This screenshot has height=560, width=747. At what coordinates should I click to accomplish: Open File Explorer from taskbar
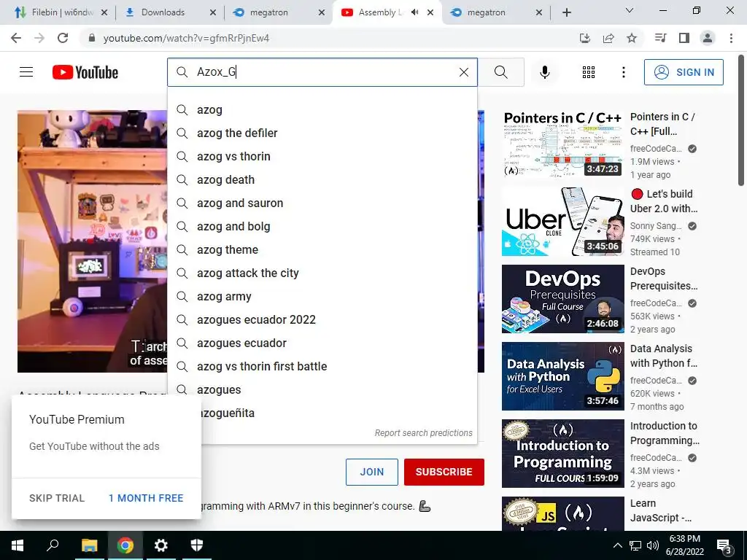click(89, 545)
